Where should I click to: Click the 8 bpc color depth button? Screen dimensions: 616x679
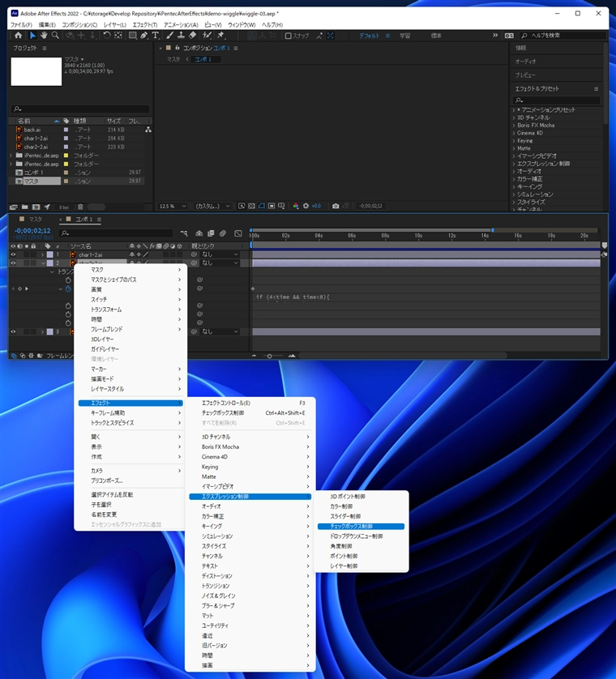click(x=64, y=207)
